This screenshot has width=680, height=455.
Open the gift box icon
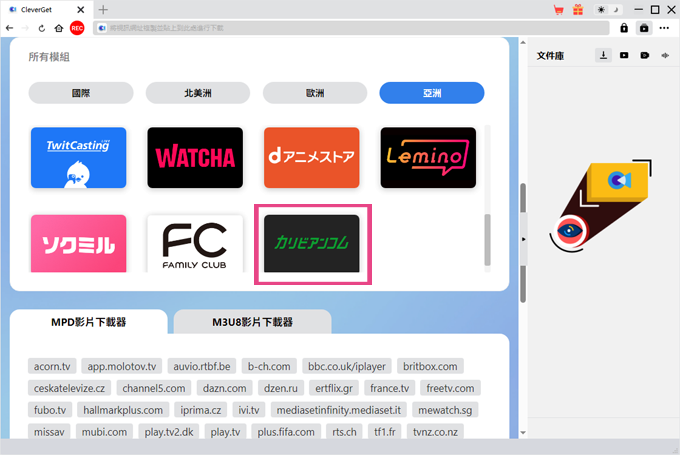click(578, 10)
